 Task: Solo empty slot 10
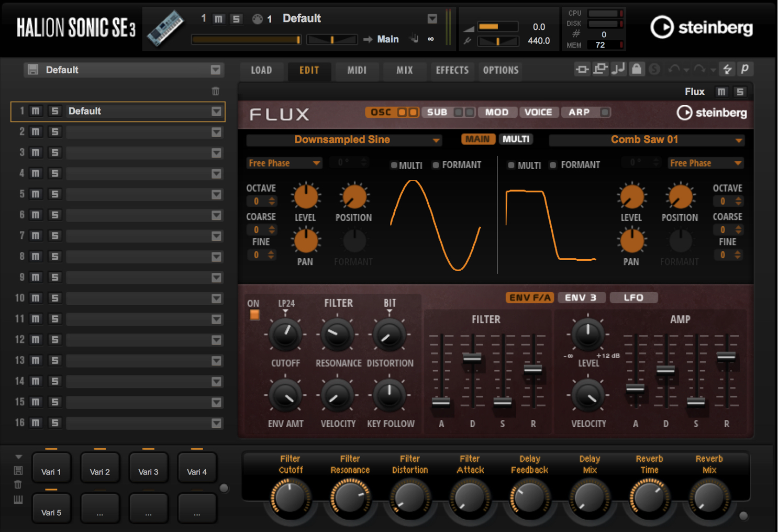coord(54,298)
